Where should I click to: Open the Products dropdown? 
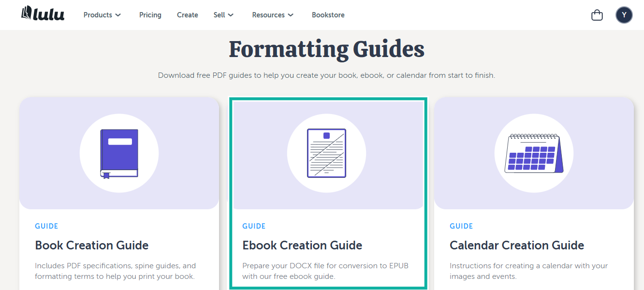tap(102, 15)
